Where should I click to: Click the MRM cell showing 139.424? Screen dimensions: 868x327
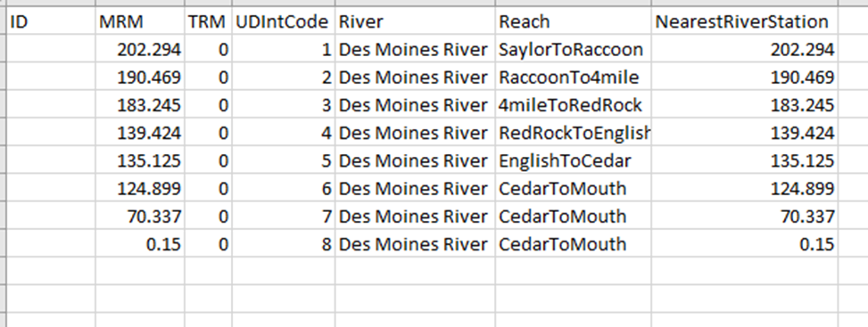click(x=140, y=133)
